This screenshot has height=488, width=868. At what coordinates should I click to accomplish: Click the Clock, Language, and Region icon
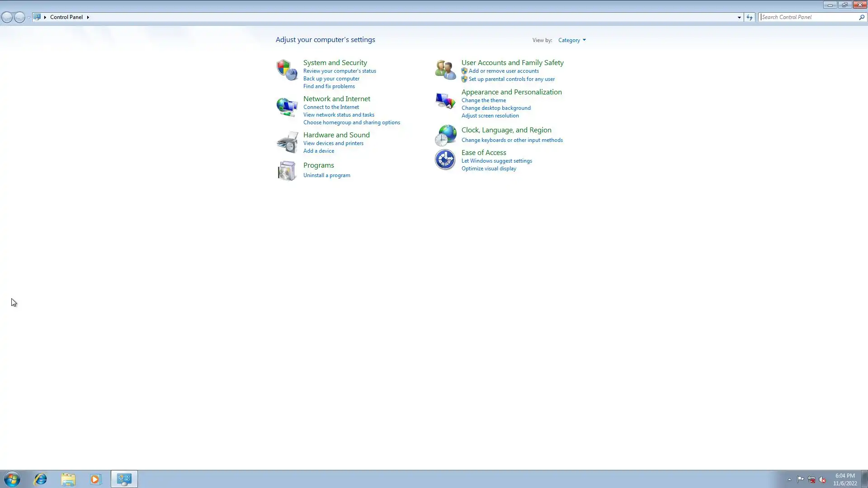[445, 135]
